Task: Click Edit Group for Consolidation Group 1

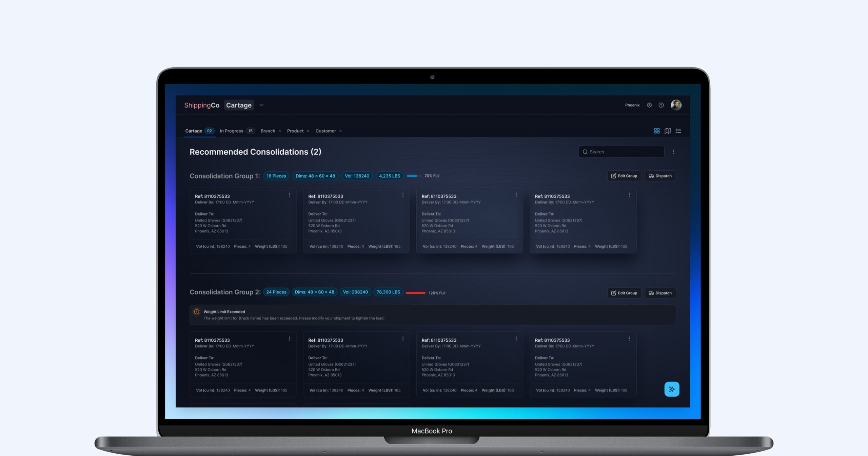Action: click(624, 176)
